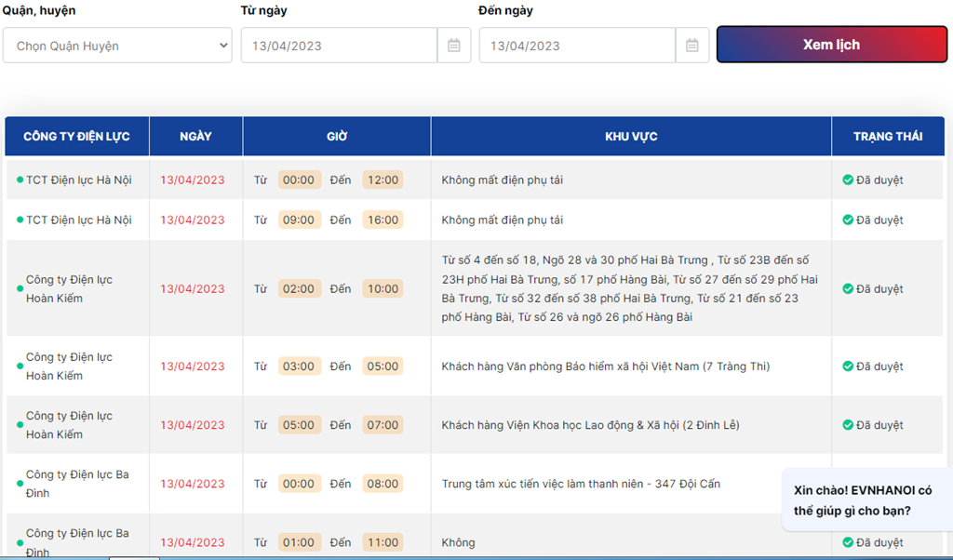Select Công ty Điện lực Hoàn Kiếm in 02:00 row

pos(69,288)
